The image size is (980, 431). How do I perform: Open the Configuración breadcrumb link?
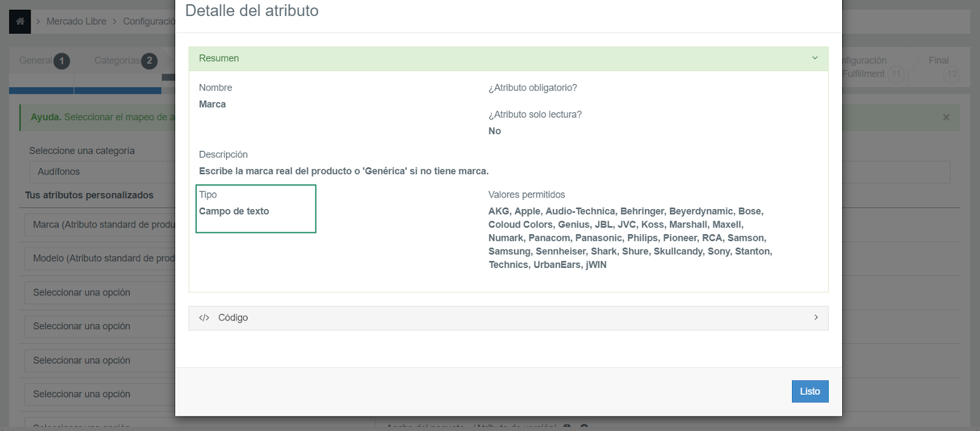149,21
